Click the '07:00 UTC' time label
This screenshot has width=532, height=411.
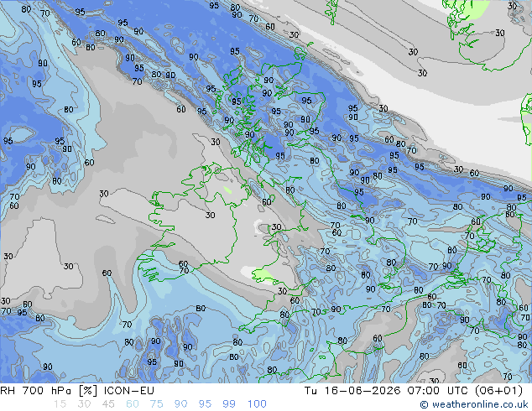pos(436,391)
